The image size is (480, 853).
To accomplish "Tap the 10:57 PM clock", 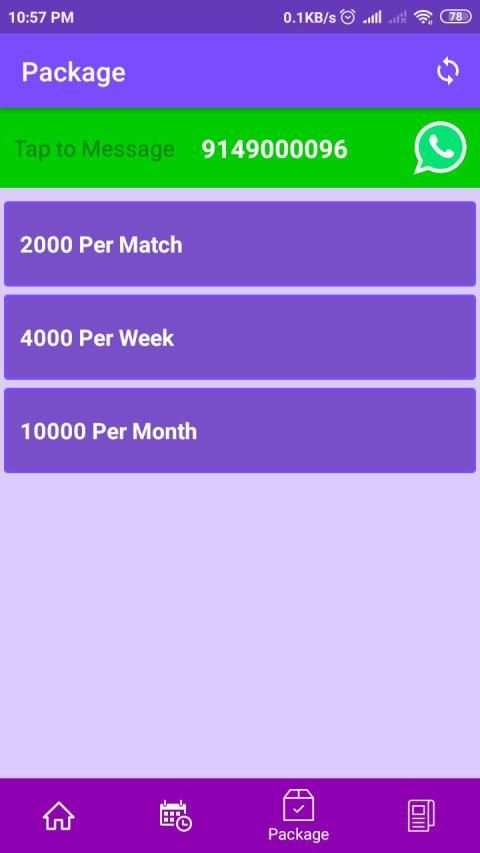I will coord(41,17).
